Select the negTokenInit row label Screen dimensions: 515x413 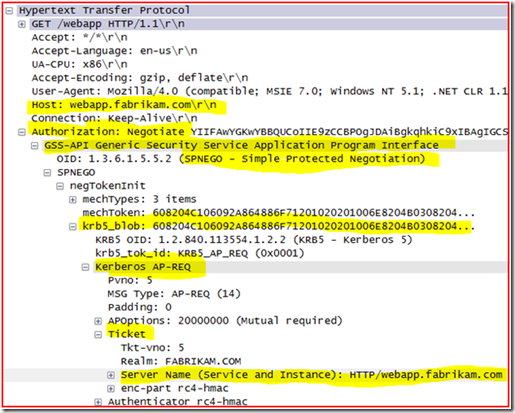pos(108,186)
